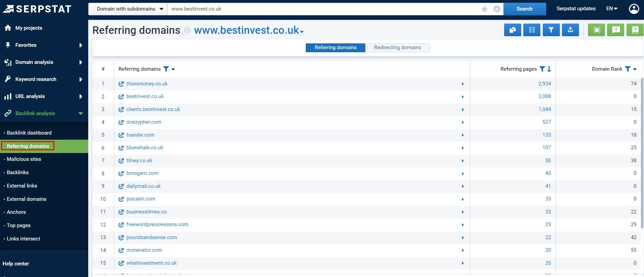644x277 pixels.
Task: Open the column settings toolbar icon
Action: (532, 30)
